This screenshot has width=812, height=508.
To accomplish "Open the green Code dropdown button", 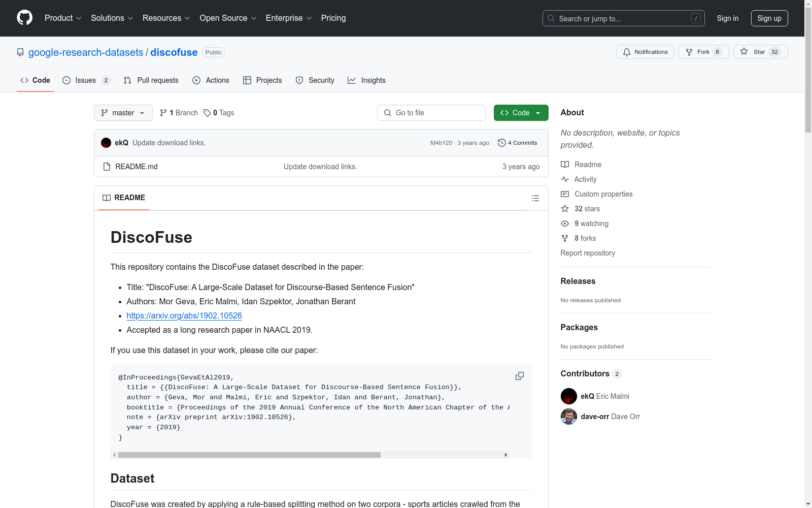I will pyautogui.click(x=521, y=113).
